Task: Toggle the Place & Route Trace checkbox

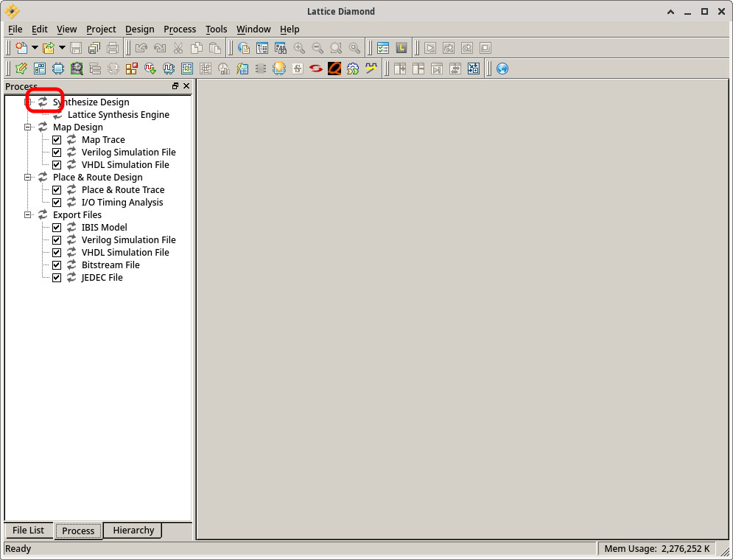Action: pyautogui.click(x=57, y=190)
